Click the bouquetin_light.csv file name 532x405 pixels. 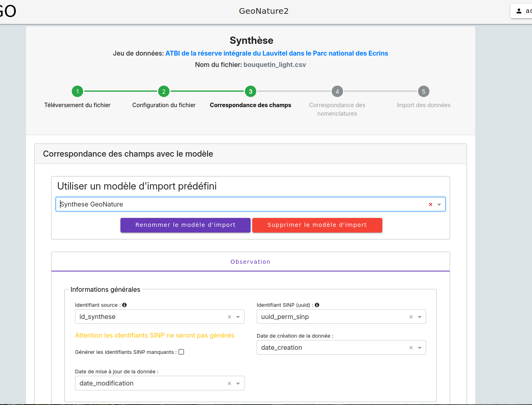coord(275,65)
